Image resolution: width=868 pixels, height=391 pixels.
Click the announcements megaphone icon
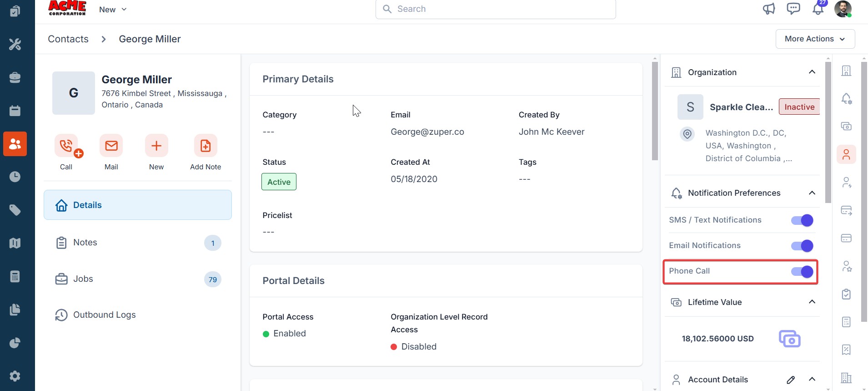point(769,9)
